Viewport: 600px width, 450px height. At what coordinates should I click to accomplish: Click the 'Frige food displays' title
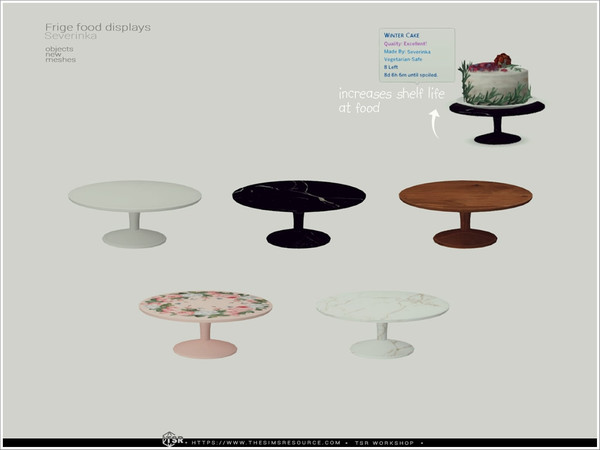(x=98, y=28)
